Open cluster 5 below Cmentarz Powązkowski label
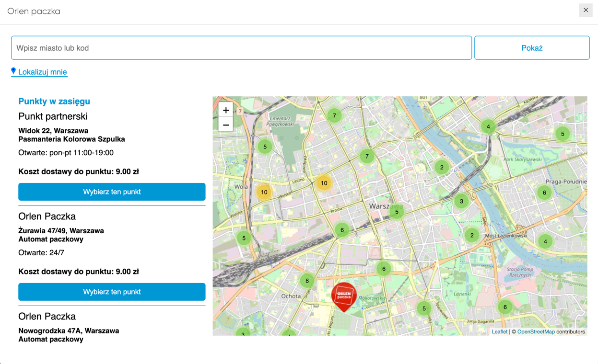The height and width of the screenshot is (364, 598). pos(265,147)
